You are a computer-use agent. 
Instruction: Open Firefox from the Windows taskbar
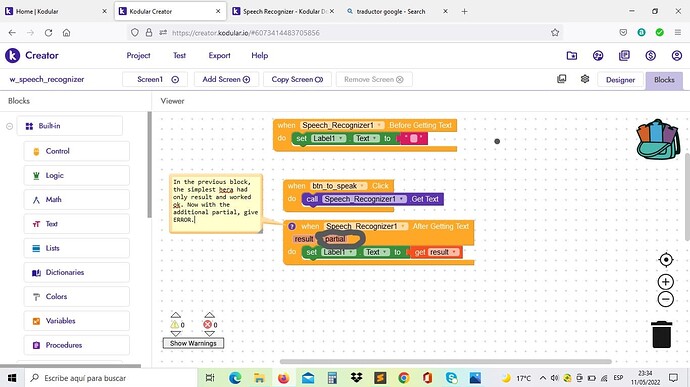coord(283,378)
